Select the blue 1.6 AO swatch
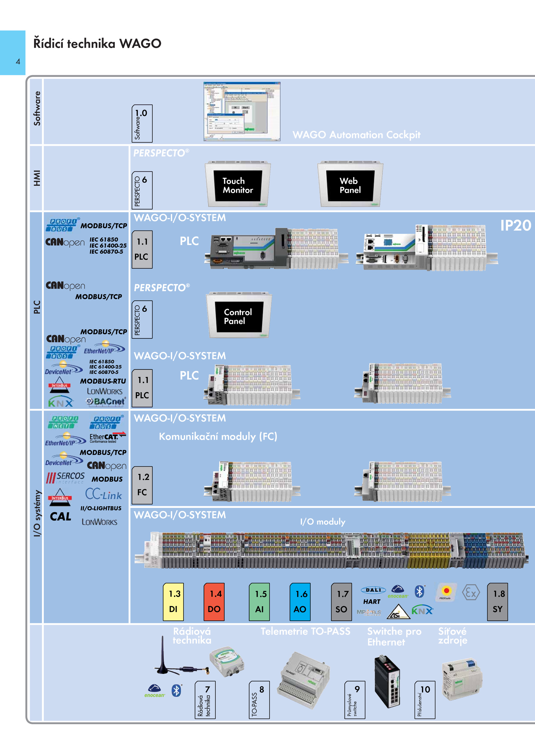 pos(300,602)
